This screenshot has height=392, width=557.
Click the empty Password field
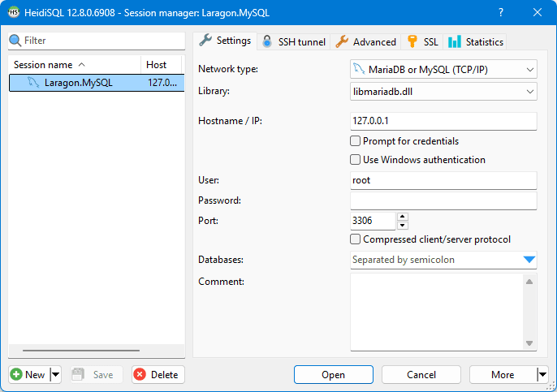pos(443,200)
